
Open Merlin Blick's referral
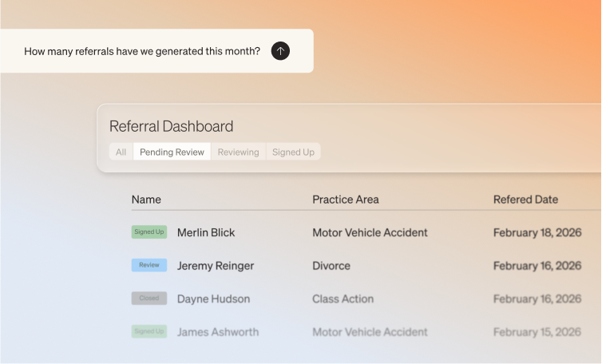[206, 232]
